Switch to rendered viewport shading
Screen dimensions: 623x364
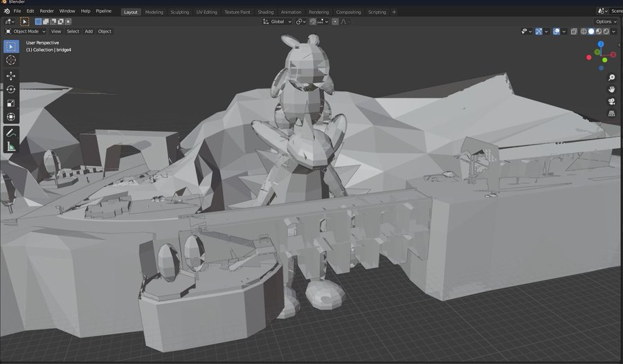pos(606,31)
